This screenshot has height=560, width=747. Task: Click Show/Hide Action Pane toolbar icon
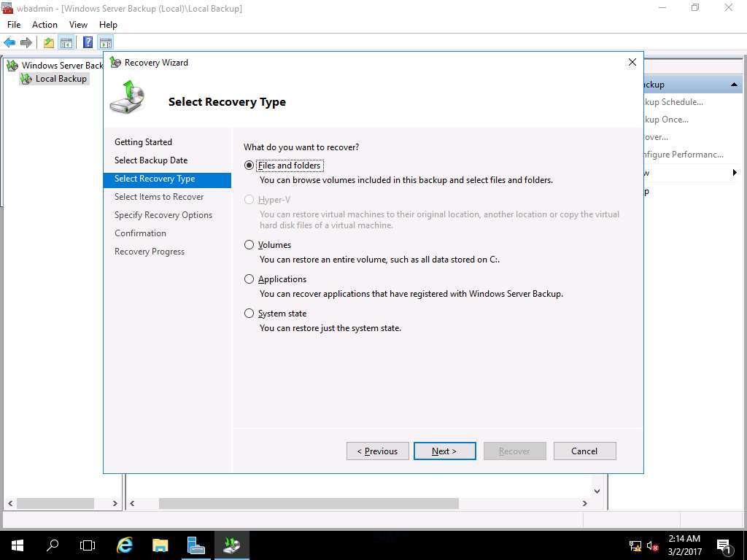click(x=105, y=42)
